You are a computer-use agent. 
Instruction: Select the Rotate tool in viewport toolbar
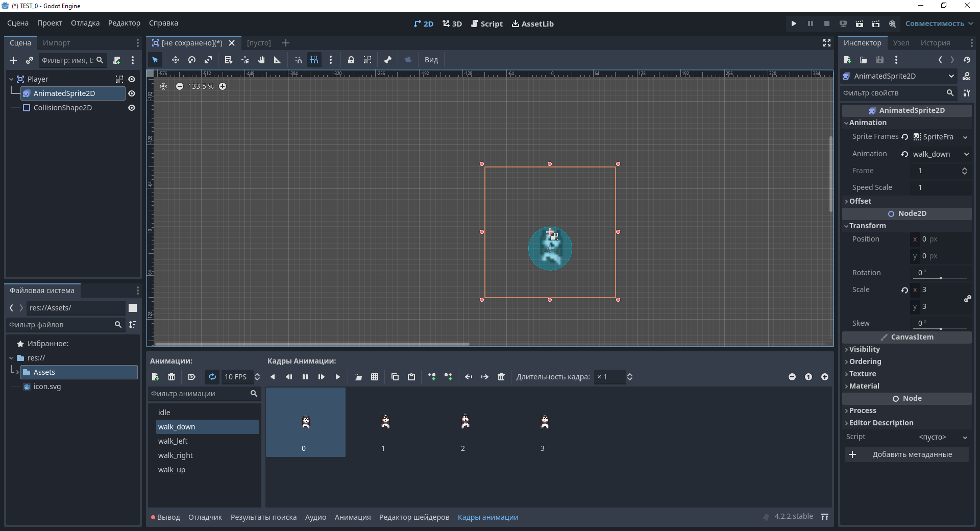coord(192,60)
